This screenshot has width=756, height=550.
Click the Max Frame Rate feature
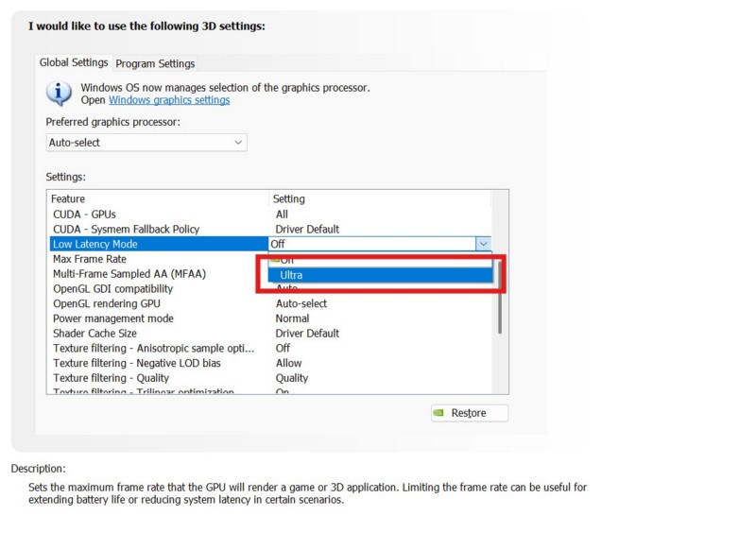tap(90, 259)
